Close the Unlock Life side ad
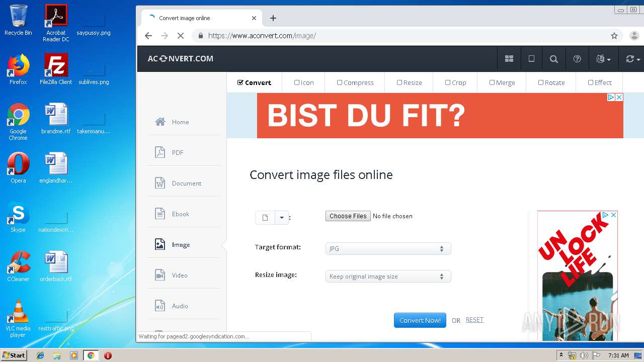 (x=613, y=215)
